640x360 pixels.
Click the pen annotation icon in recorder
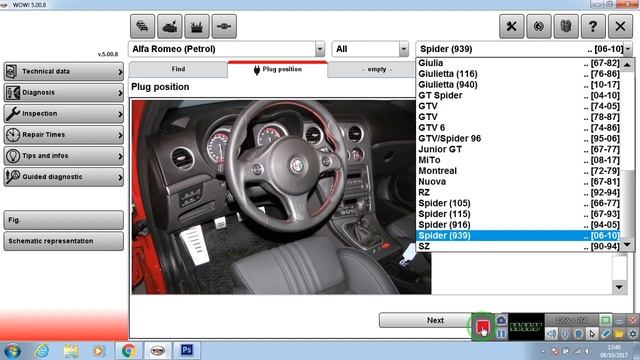click(606, 334)
